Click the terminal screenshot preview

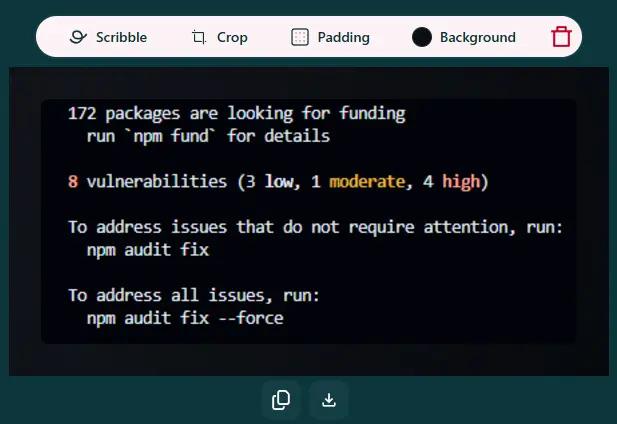[309, 221]
